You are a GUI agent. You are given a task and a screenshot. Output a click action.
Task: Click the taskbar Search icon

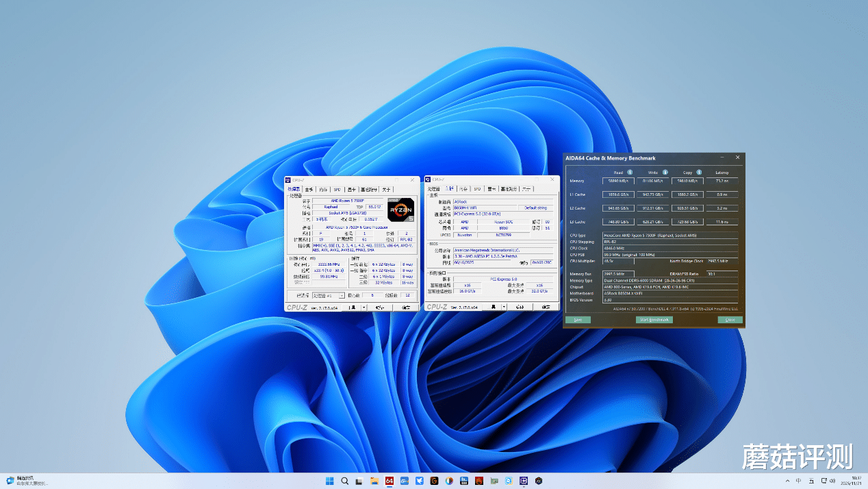[x=344, y=481]
